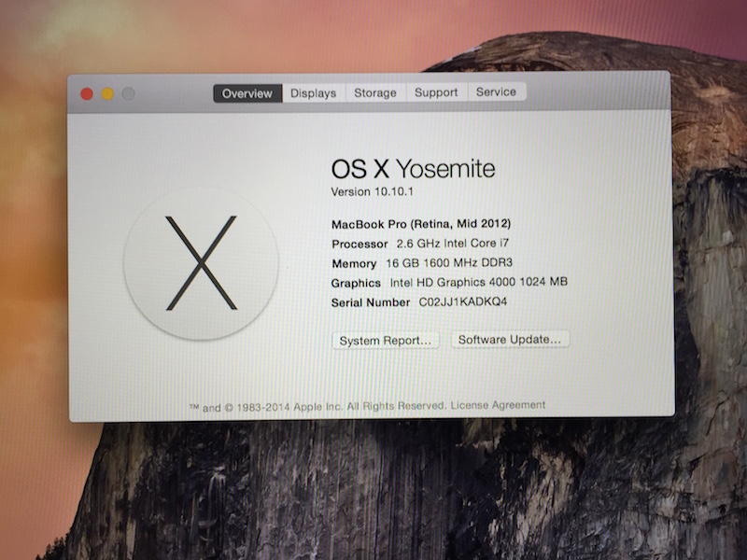Click the OS X Yosemite heading

pyautogui.click(x=413, y=169)
